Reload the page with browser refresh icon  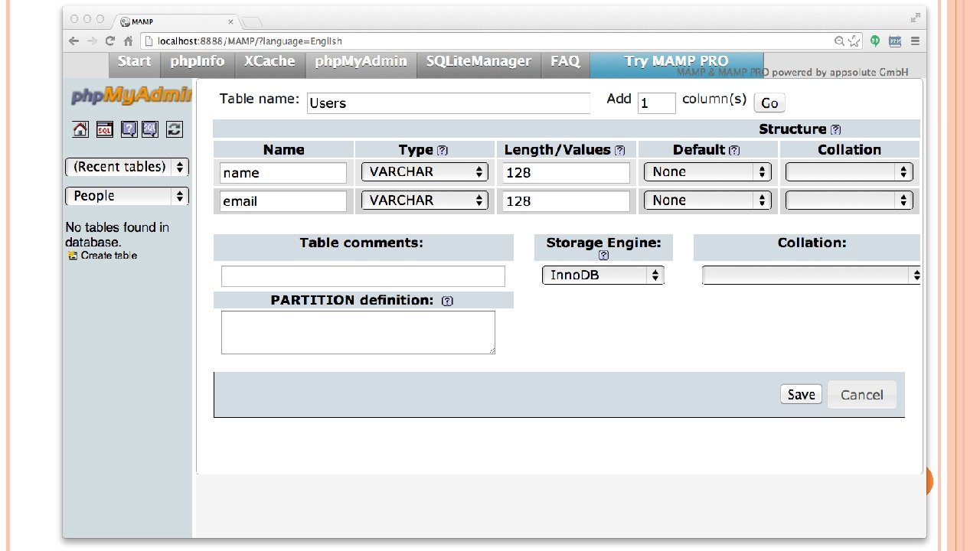(x=110, y=41)
